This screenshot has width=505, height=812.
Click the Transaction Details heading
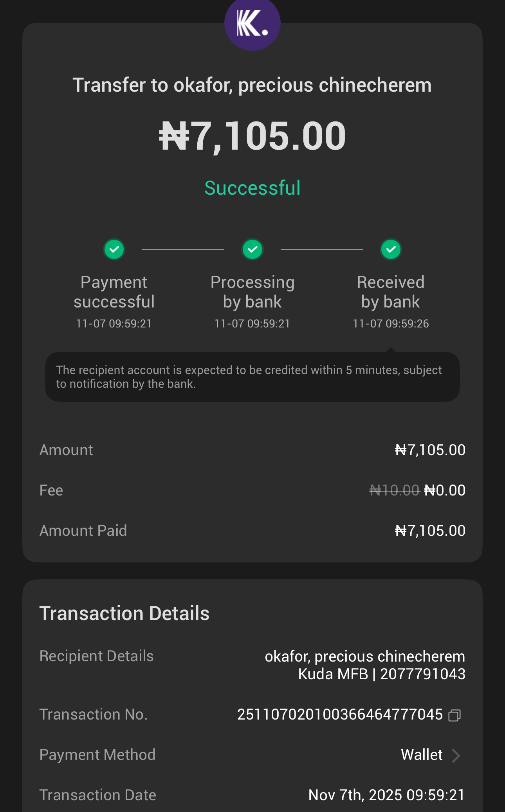point(124,613)
